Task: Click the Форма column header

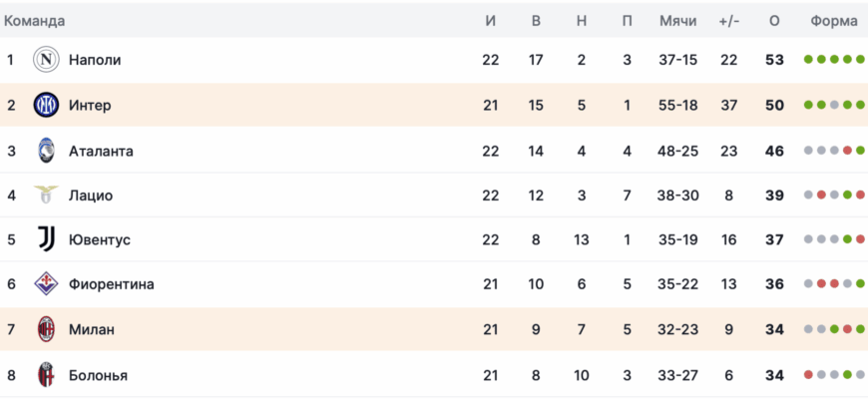Action: click(x=833, y=21)
